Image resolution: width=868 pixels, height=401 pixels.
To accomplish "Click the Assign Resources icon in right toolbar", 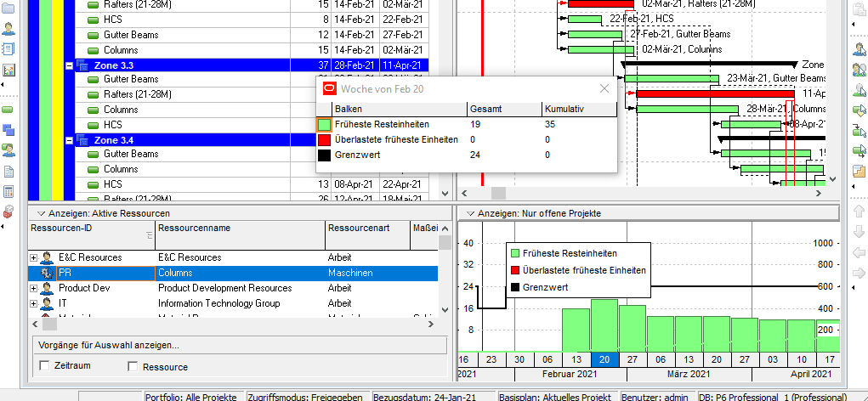I will [859, 49].
